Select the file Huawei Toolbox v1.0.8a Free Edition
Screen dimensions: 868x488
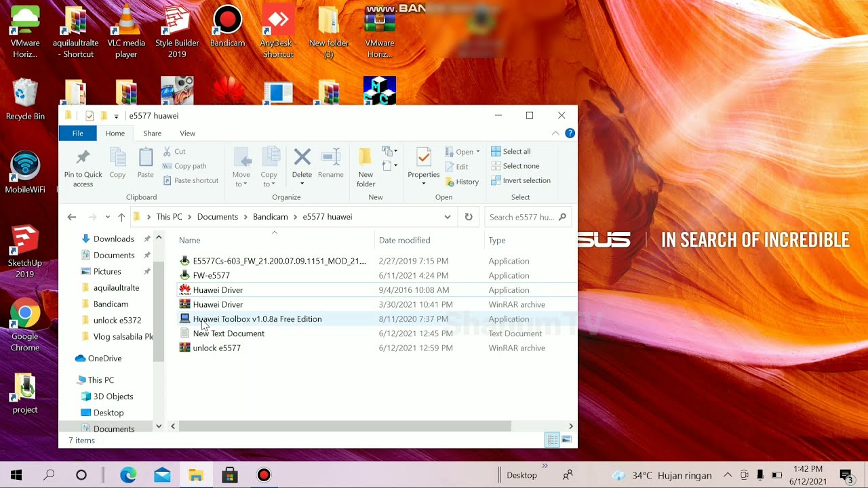[257, 319]
